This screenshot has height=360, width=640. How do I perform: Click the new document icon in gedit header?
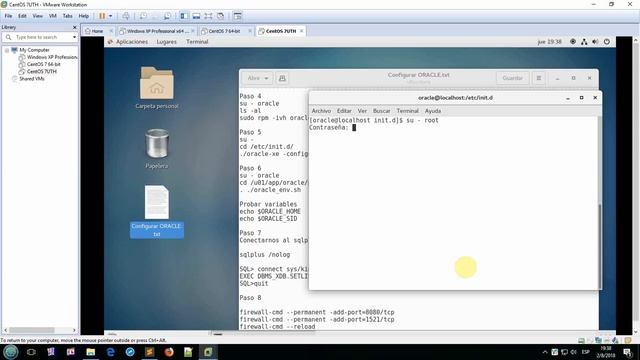point(282,78)
